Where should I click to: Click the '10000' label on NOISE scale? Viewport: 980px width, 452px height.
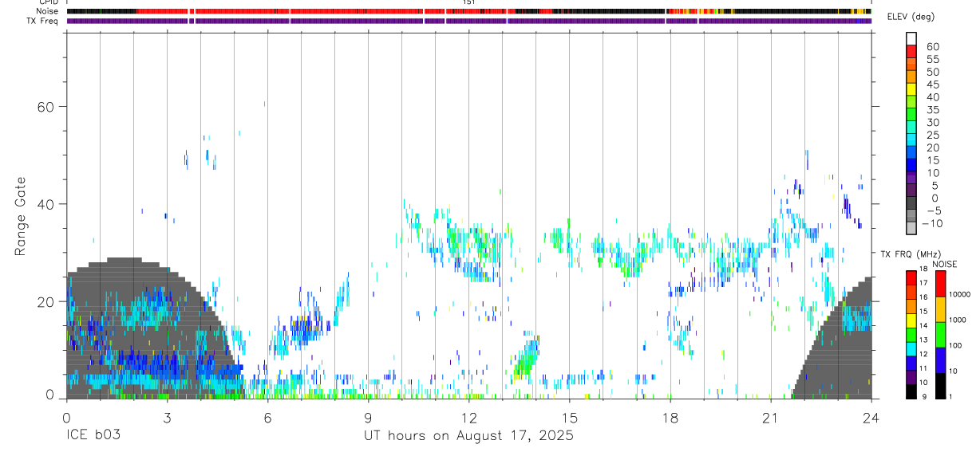click(x=961, y=294)
